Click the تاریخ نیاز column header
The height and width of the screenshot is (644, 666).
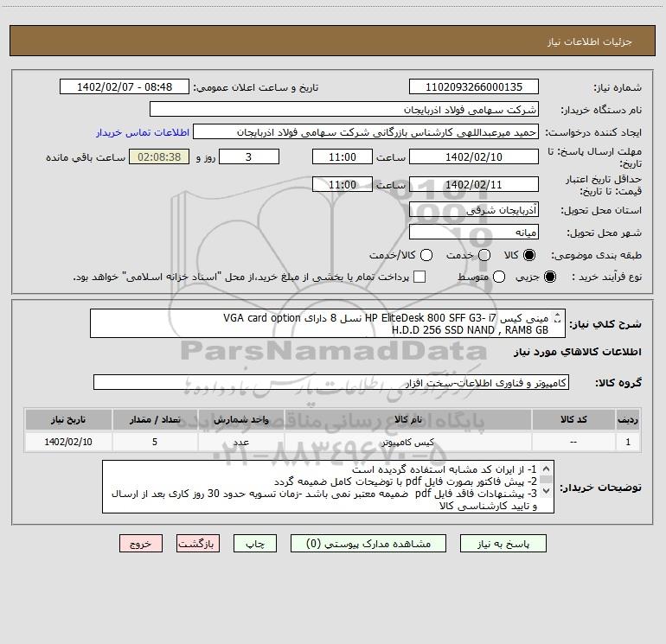68,419
